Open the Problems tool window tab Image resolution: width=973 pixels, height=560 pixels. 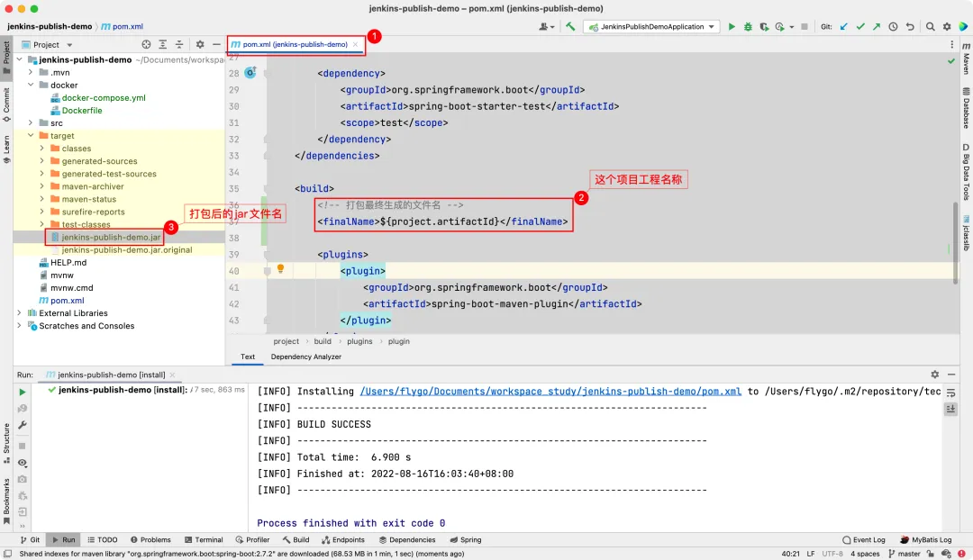(150, 539)
